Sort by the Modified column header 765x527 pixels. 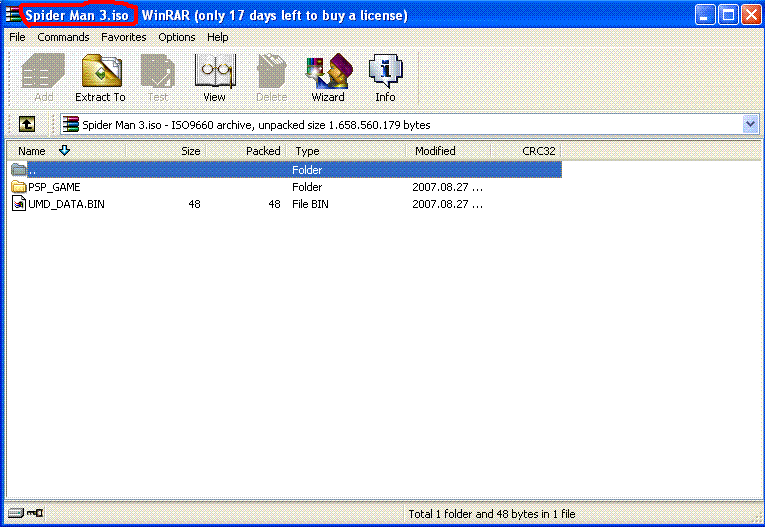(448, 151)
